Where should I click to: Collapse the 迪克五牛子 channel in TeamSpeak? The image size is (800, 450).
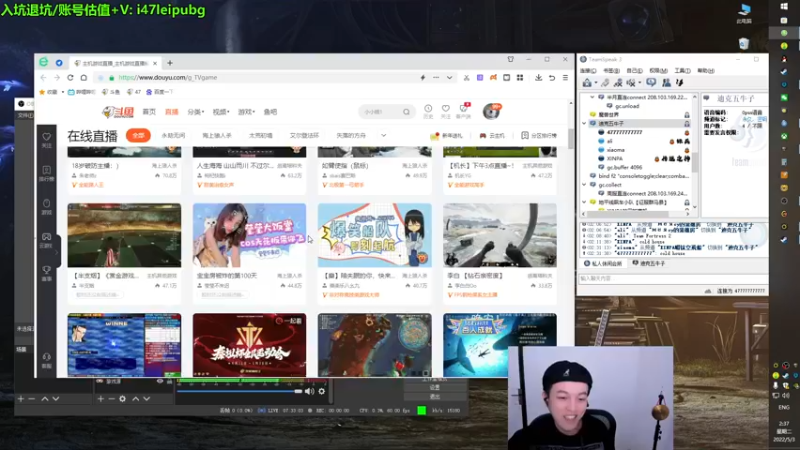(585, 123)
